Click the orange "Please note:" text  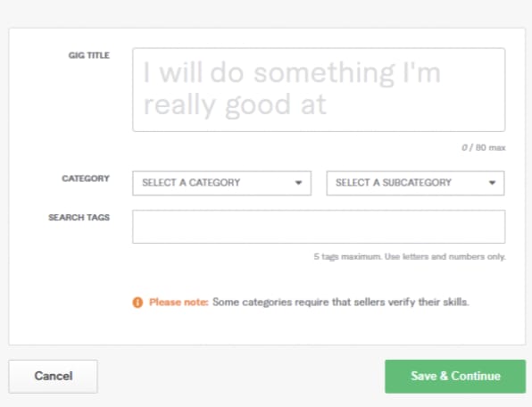[179, 303]
